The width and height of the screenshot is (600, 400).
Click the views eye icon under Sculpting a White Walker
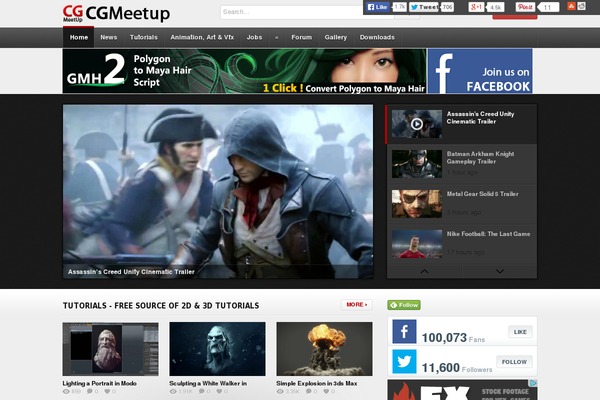(x=173, y=392)
